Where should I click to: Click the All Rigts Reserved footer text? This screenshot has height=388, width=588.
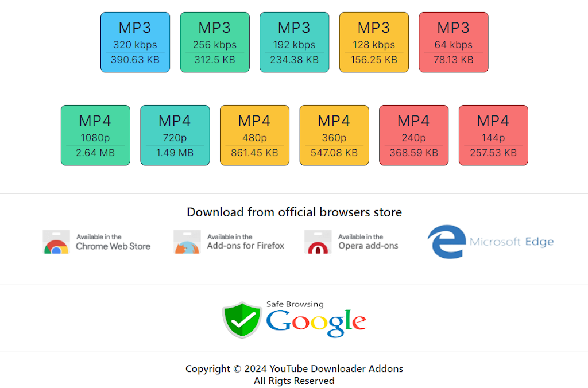pyautogui.click(x=295, y=381)
